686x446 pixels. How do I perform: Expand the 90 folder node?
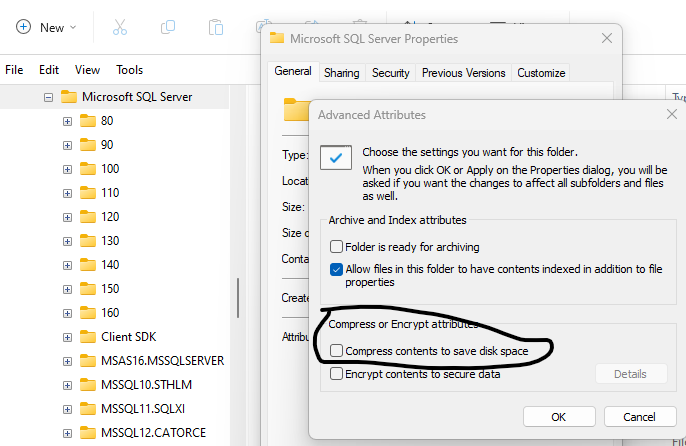[x=67, y=145]
